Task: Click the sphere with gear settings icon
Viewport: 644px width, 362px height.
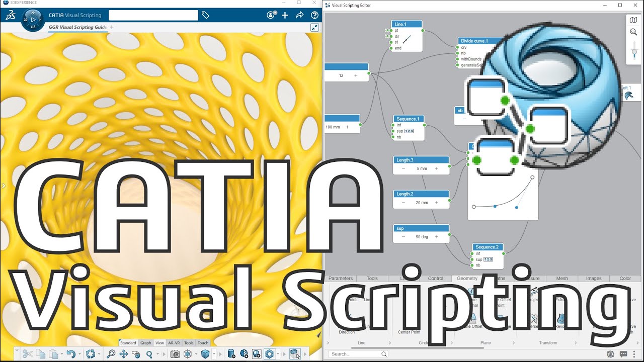Action: point(257,354)
